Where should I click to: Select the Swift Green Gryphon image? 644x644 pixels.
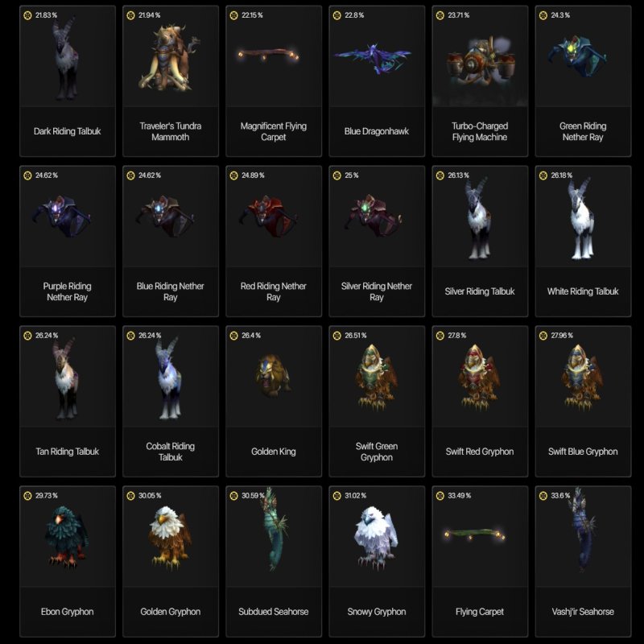(376, 378)
